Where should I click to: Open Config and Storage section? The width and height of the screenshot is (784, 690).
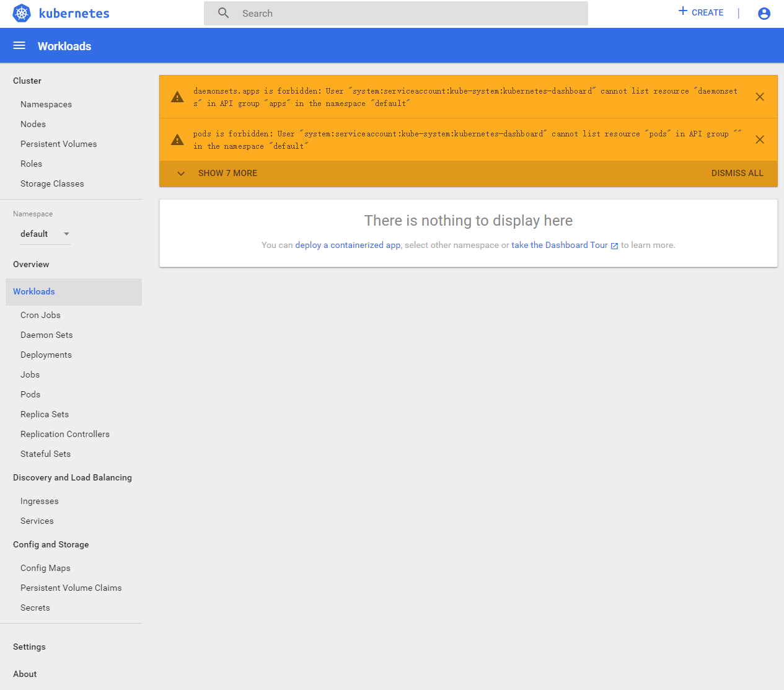pyautogui.click(x=51, y=544)
